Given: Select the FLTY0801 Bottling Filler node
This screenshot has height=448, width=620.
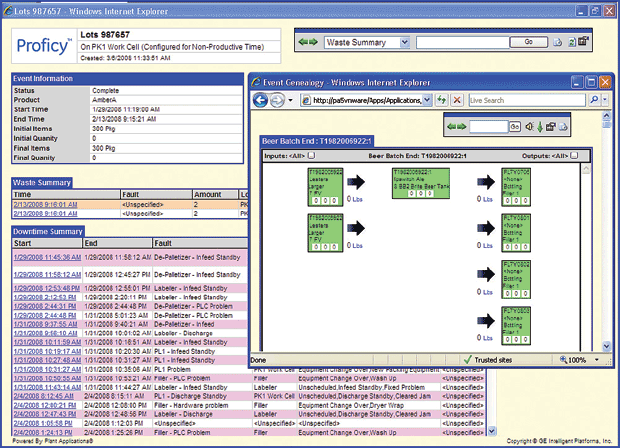Looking at the screenshot, I should 516,233.
